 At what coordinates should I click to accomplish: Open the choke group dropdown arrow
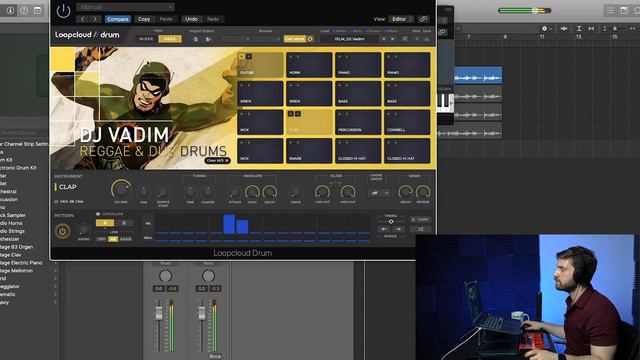click(x=387, y=193)
